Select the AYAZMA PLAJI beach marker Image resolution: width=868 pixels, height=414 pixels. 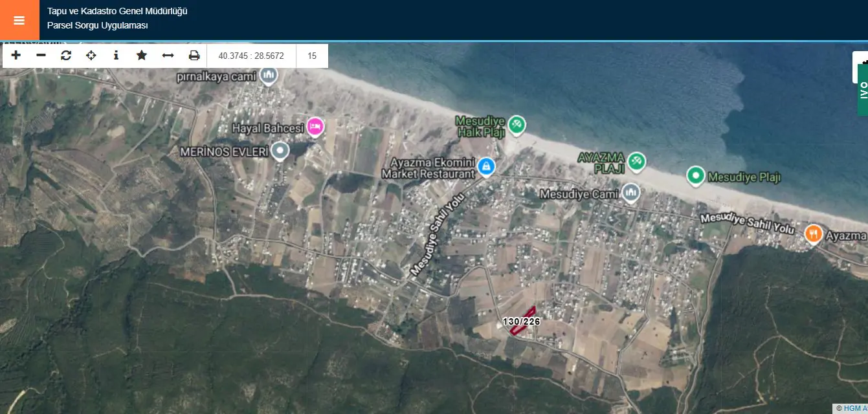click(637, 162)
